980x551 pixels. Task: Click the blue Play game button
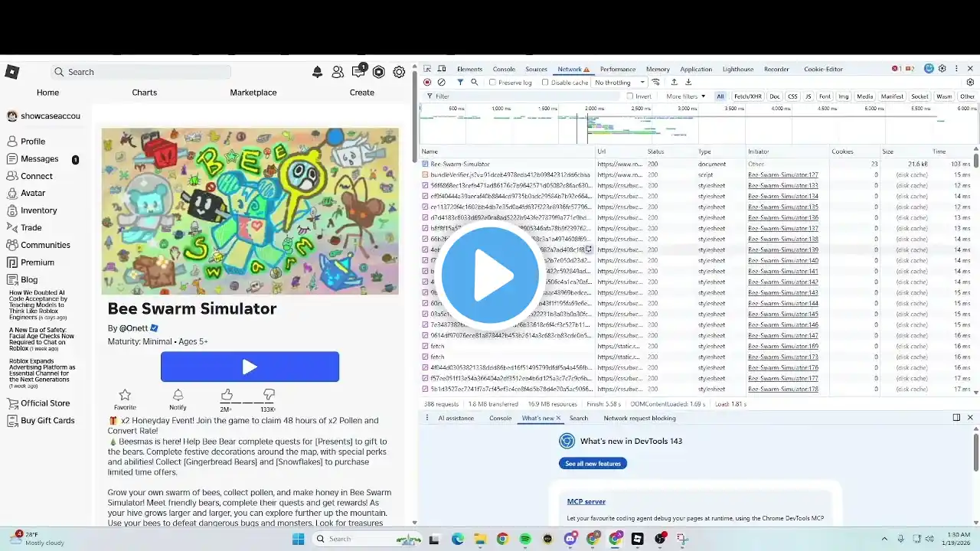(x=250, y=367)
